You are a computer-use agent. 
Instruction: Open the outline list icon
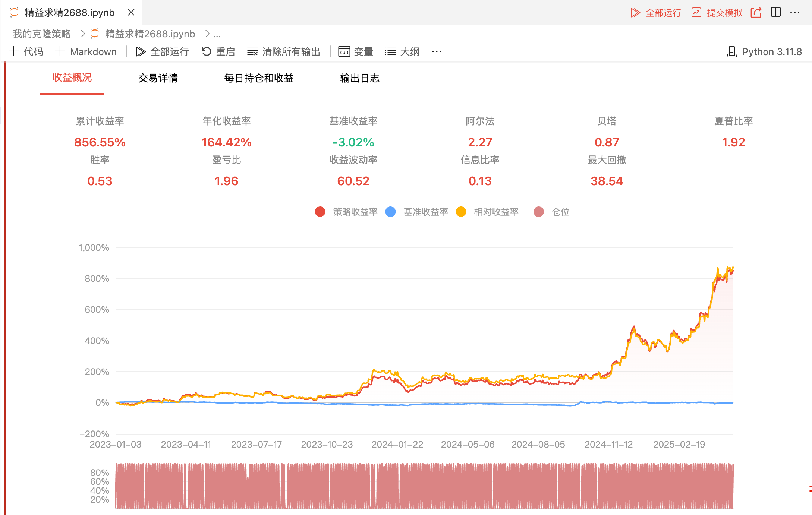tap(390, 52)
